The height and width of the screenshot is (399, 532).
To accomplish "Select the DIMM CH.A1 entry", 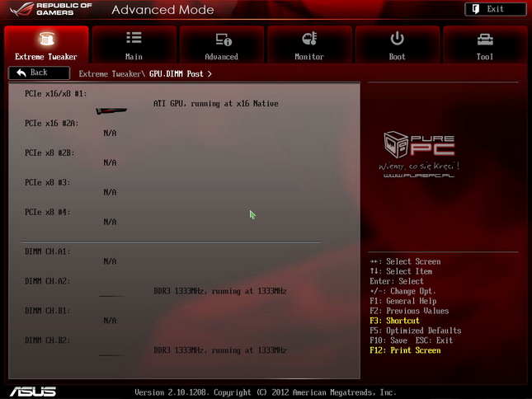I will click(x=47, y=251).
